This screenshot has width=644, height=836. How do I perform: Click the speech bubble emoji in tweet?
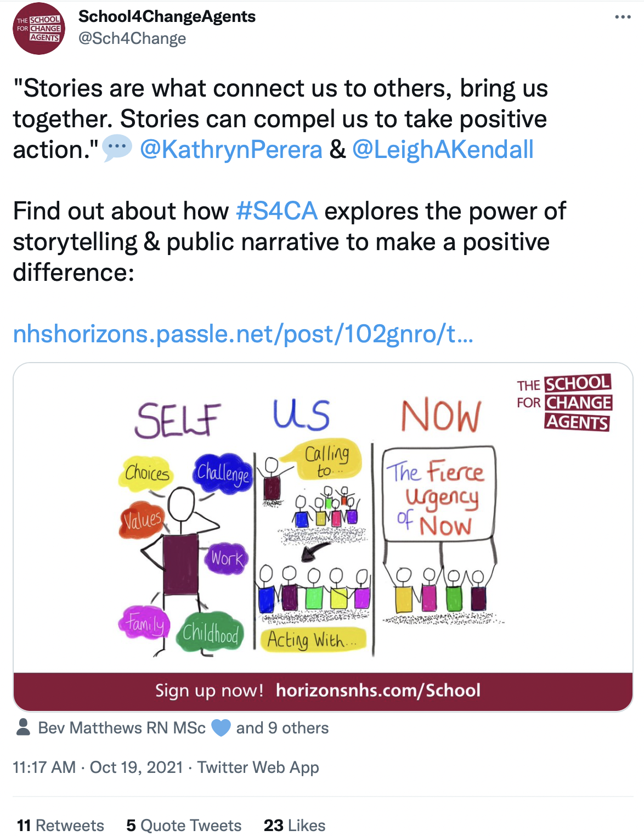[x=117, y=148]
